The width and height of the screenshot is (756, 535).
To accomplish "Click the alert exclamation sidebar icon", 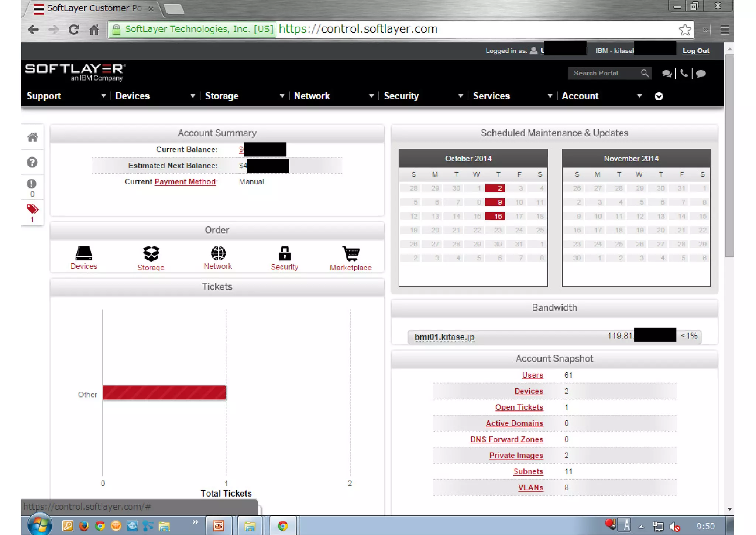I will point(32,184).
